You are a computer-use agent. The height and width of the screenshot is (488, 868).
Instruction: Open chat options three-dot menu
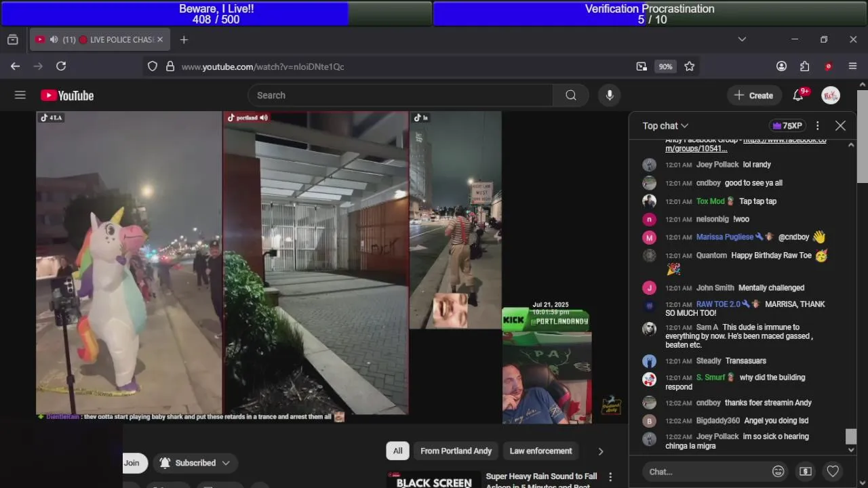pos(818,125)
